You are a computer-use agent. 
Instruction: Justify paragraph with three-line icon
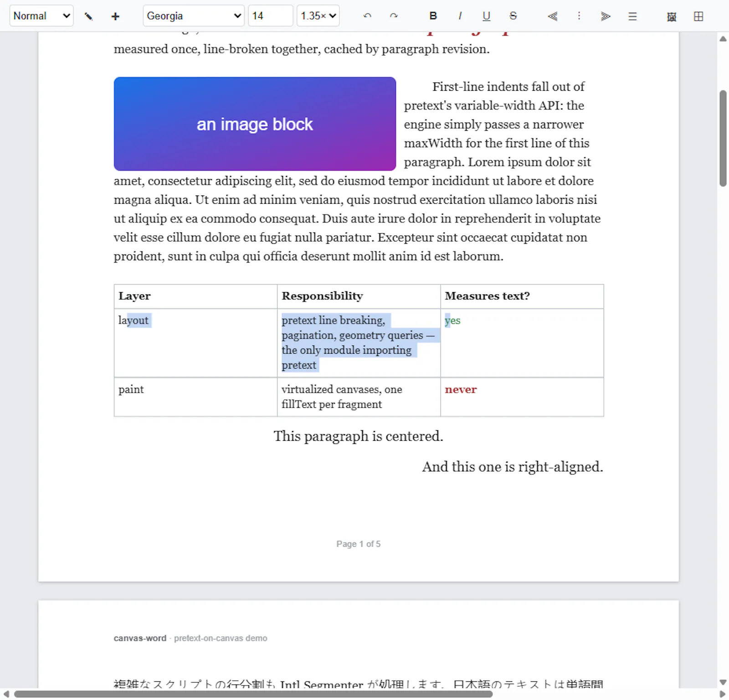pyautogui.click(x=632, y=16)
